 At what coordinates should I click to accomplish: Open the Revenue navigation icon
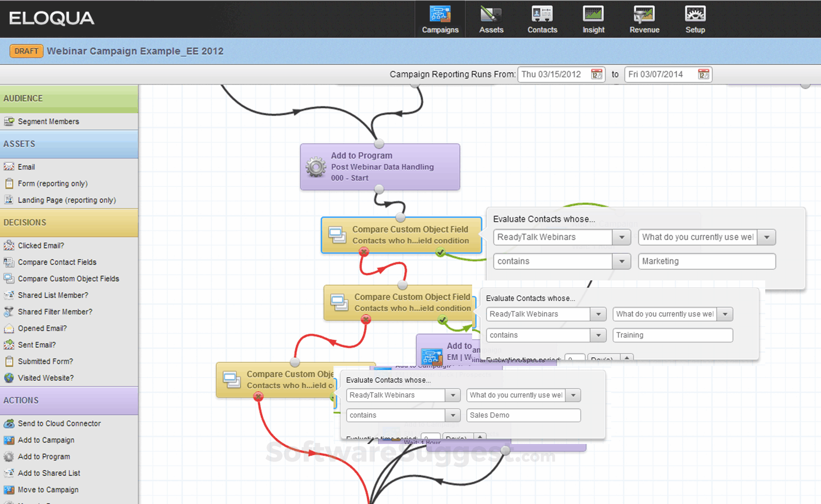pyautogui.click(x=644, y=19)
